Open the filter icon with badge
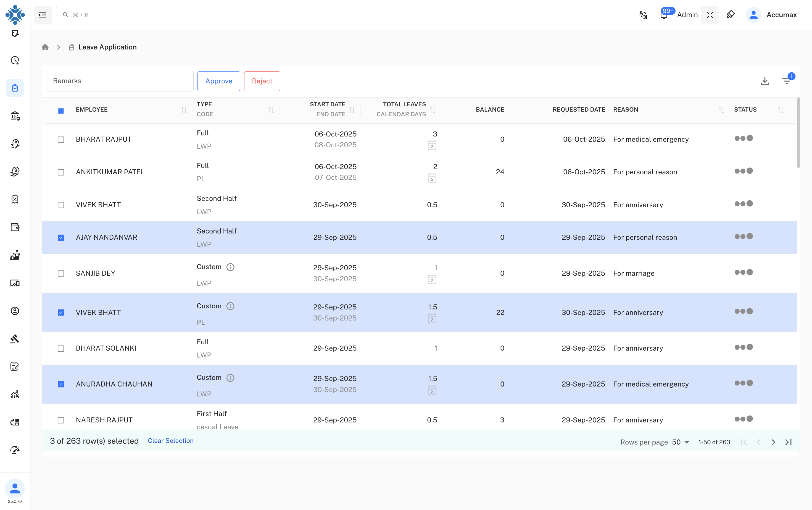 (786, 81)
